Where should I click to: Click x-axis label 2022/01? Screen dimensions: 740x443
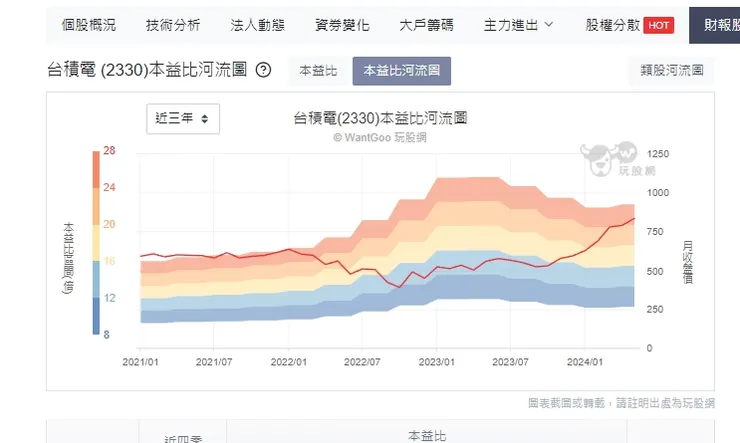pyautogui.click(x=288, y=362)
